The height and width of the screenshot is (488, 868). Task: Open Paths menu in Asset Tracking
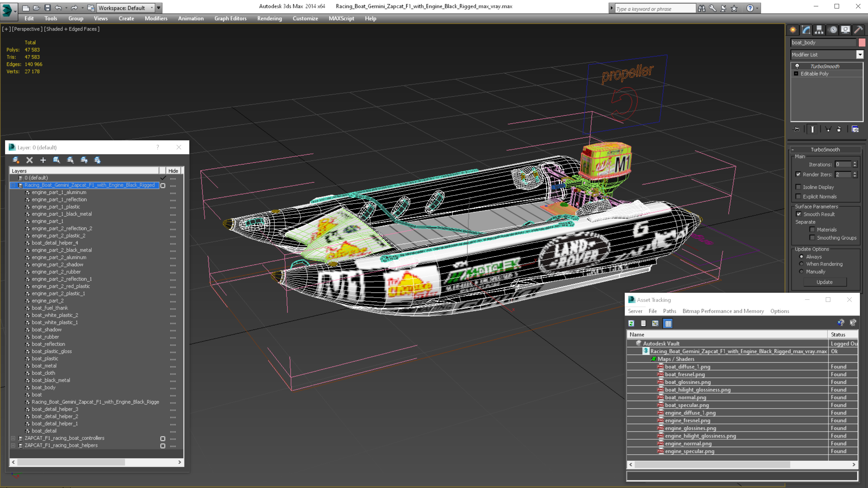[669, 311]
